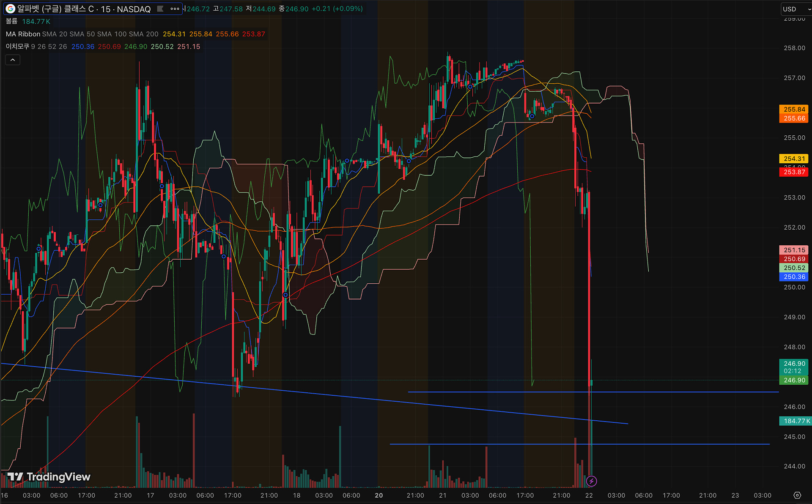Open the three-dot more menu in legend
The width and height of the screenshot is (812, 504).
tap(175, 9)
